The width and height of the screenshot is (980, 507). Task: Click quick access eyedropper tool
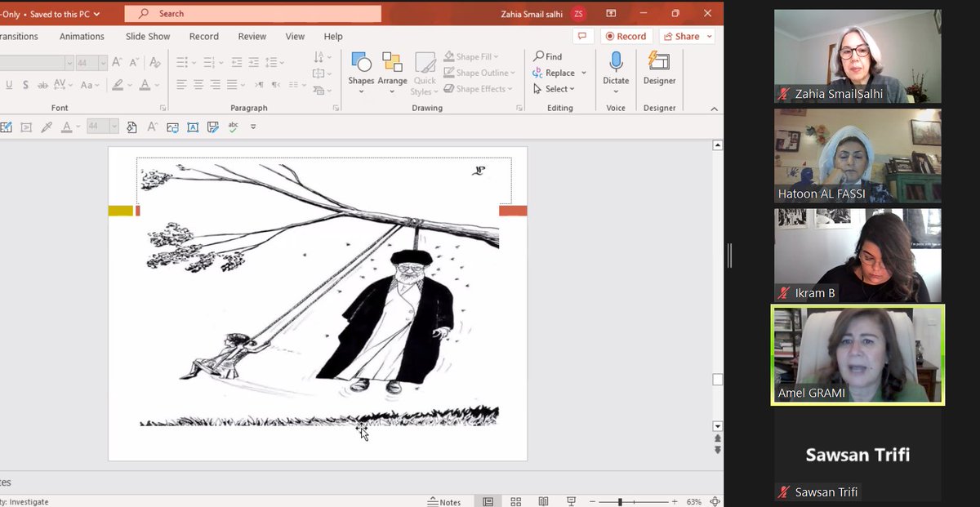47,127
